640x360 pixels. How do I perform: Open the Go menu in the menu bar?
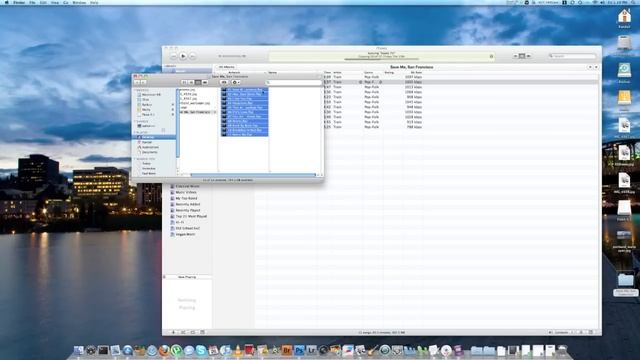click(66, 2)
